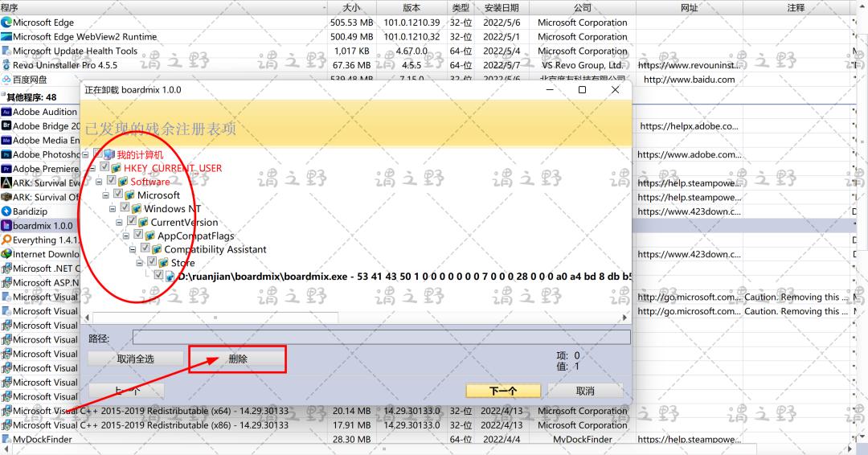This screenshot has height=455, width=868.
Task: Select the Adobe Media Encoder icon
Action: click(6, 140)
